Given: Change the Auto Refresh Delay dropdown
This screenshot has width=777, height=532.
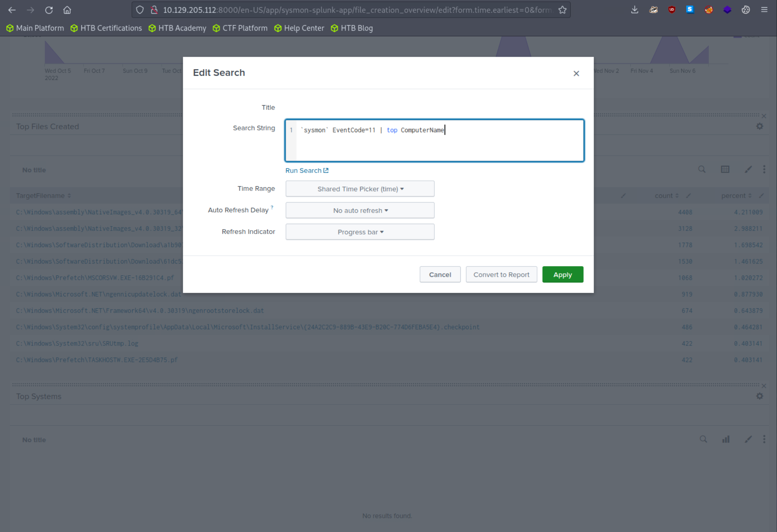Looking at the screenshot, I should 359,210.
